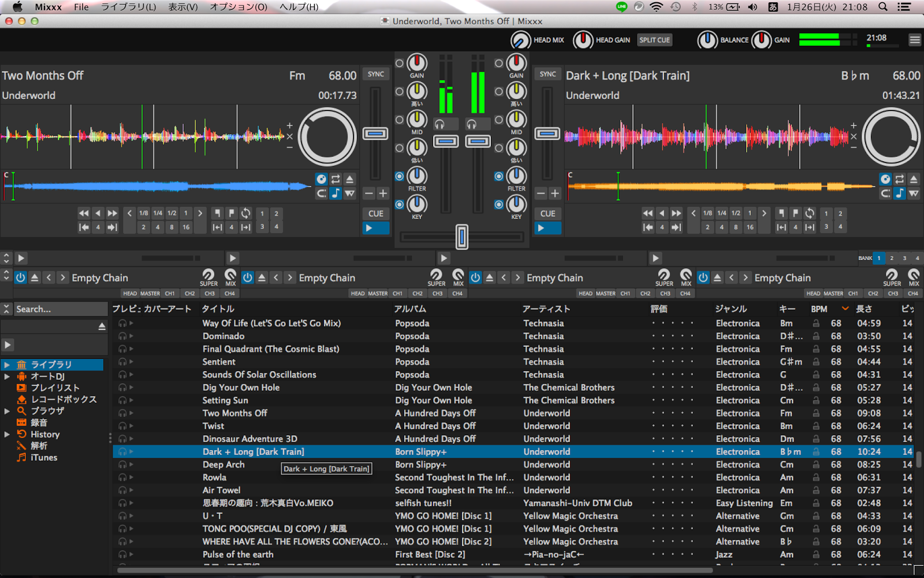This screenshot has width=924, height=578.
Task: Select iTunes in the library sidebar
Action: click(x=44, y=457)
